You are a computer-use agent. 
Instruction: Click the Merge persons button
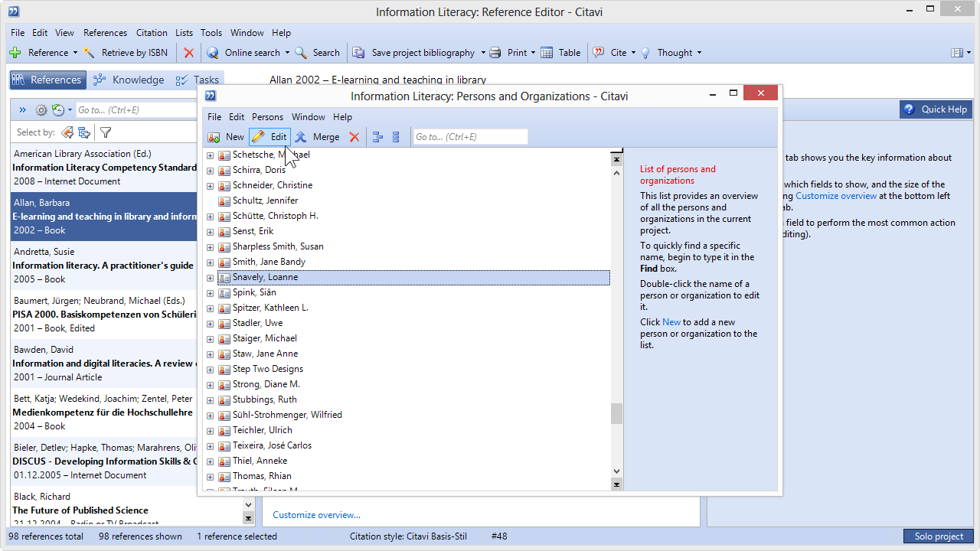pos(318,137)
